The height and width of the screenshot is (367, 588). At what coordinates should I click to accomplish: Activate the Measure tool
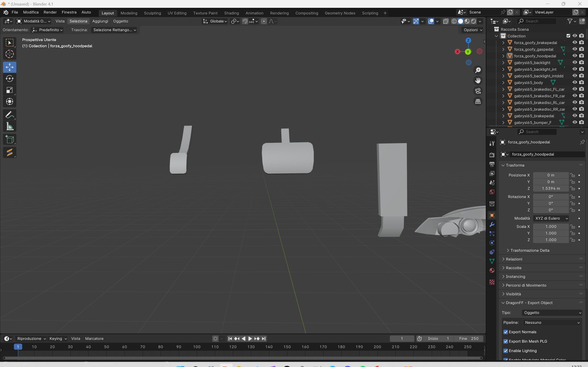tap(9, 126)
